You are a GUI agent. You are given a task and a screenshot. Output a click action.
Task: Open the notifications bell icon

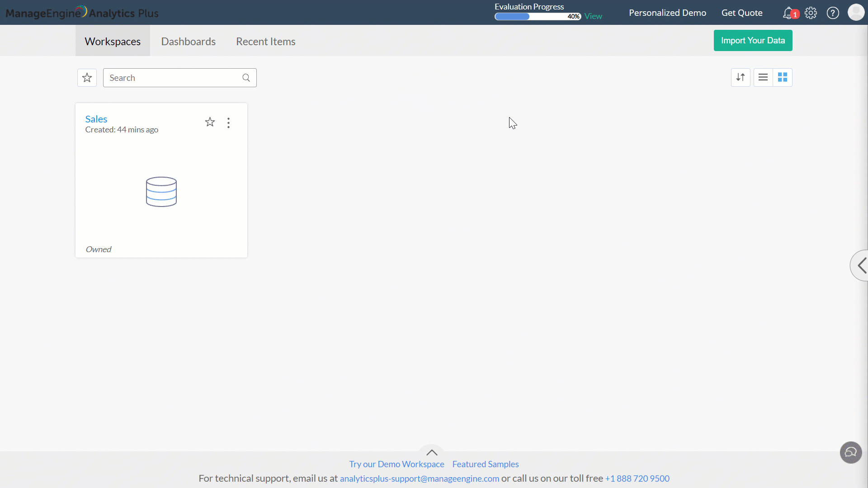pyautogui.click(x=788, y=13)
